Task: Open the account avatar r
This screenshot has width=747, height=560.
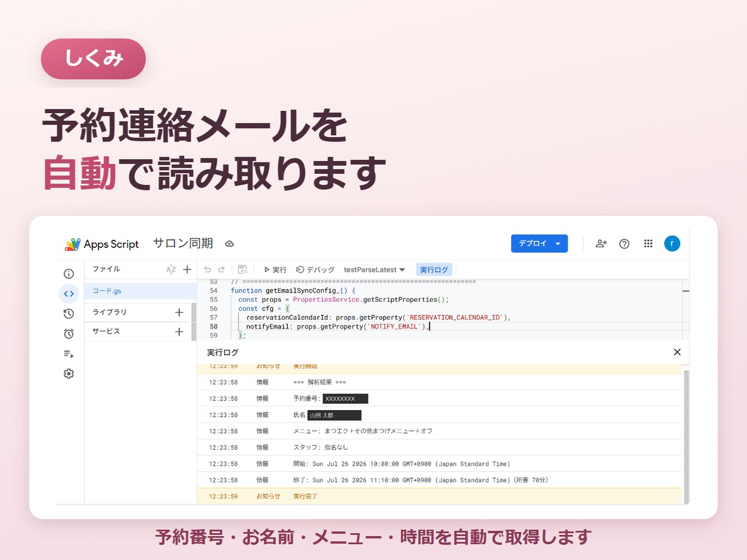Action: 672,244
